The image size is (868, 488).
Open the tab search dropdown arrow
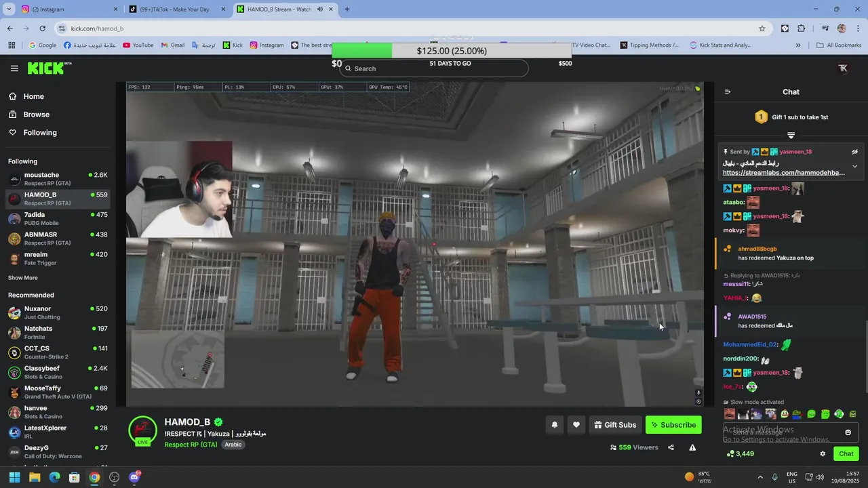(x=9, y=9)
